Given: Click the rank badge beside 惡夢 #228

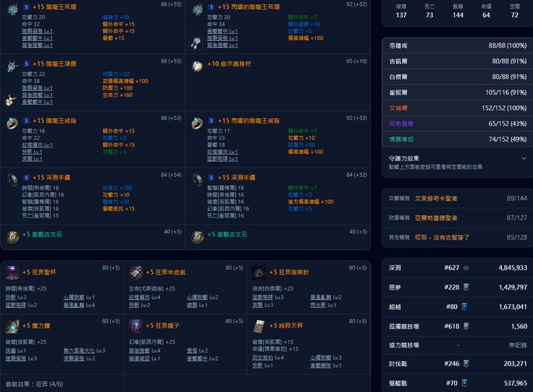Looking at the screenshot, I should pyautogui.click(x=466, y=288).
